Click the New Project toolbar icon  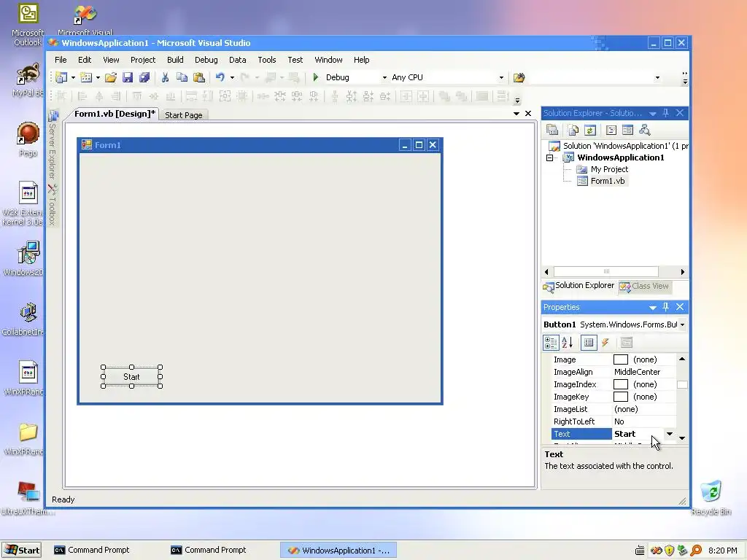[61, 77]
